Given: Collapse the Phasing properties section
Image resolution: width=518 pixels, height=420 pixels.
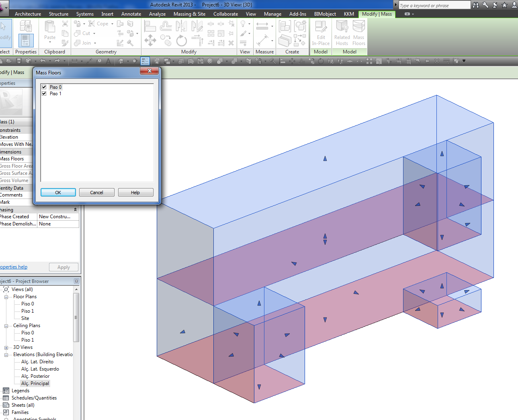Looking at the screenshot, I should coord(75,210).
